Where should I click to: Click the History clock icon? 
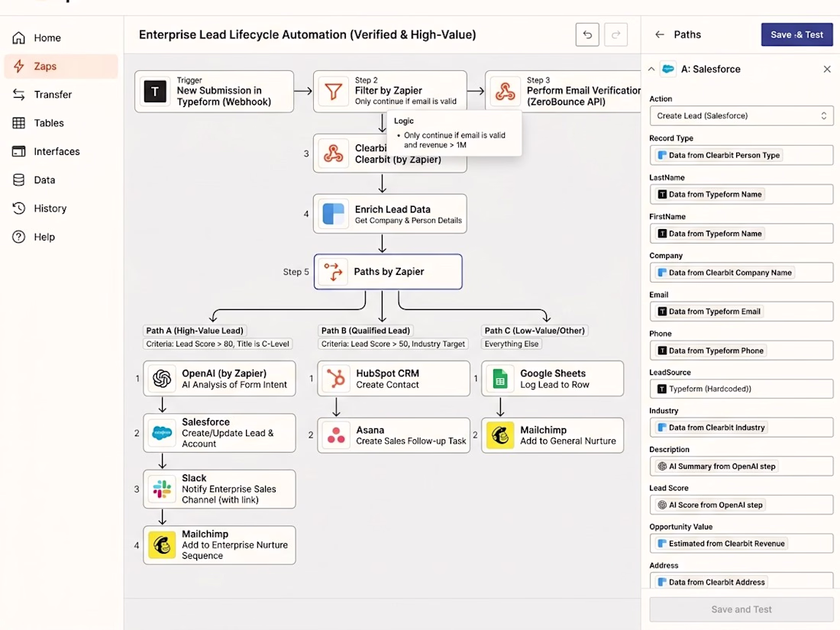19,208
